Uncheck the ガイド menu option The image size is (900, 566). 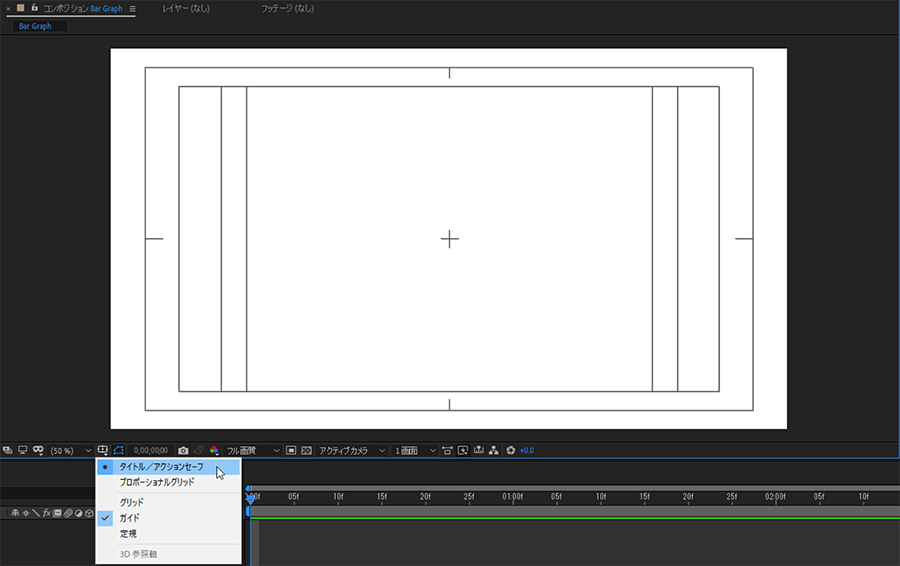130,518
